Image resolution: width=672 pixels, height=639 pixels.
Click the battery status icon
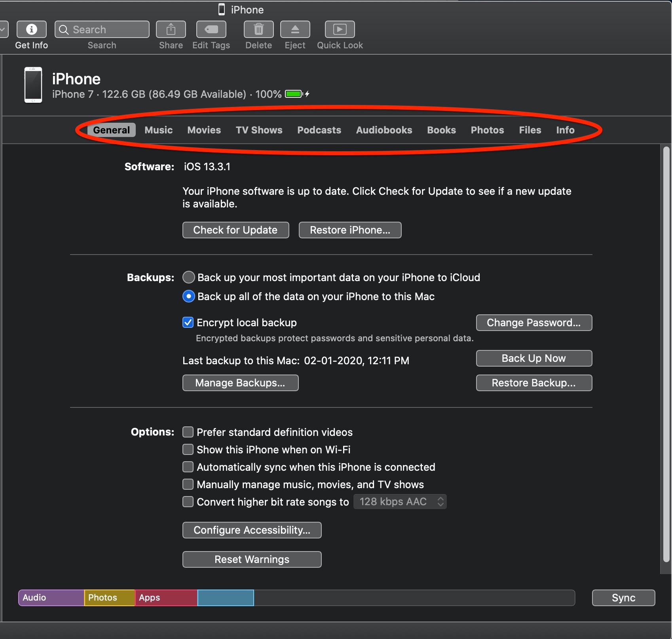click(294, 94)
